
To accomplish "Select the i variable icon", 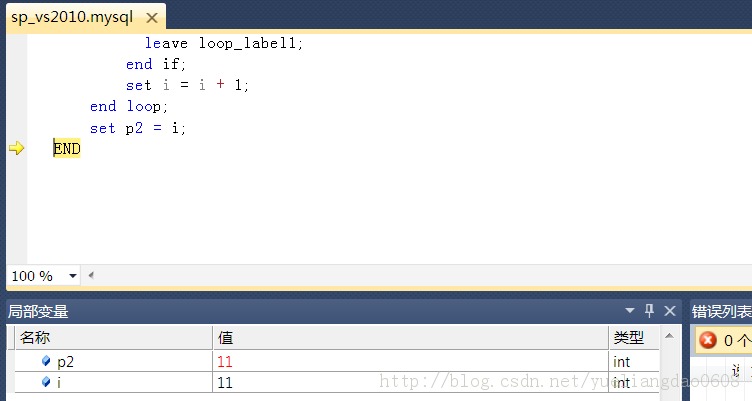I will pos(46,382).
